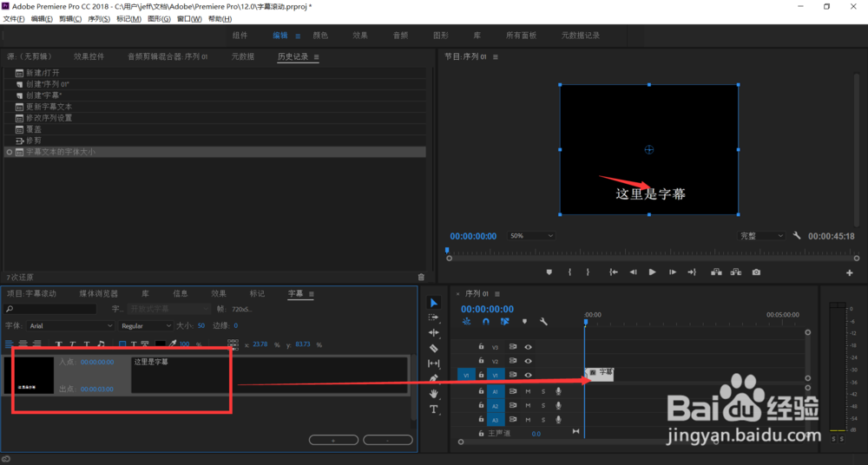Screen dimensions: 868x465
Task: Select the Slip tool
Action: coord(433,363)
